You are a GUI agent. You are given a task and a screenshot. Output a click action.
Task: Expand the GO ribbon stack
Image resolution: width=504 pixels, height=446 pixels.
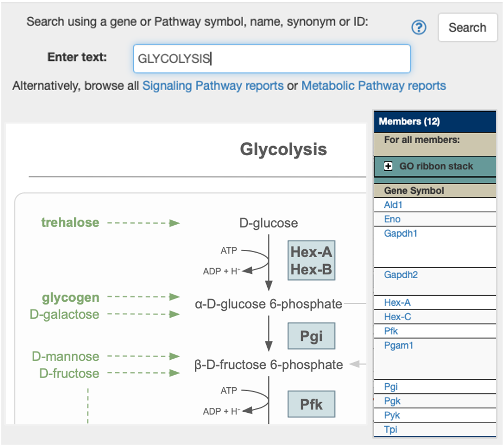388,166
